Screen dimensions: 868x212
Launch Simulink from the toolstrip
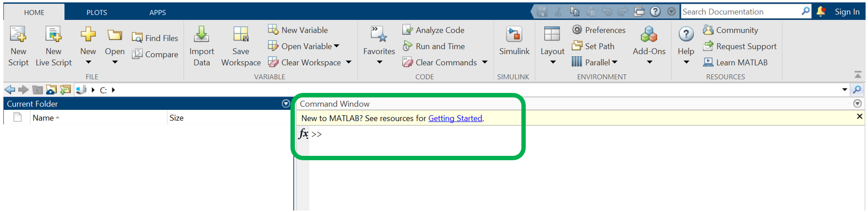pyautogui.click(x=514, y=35)
